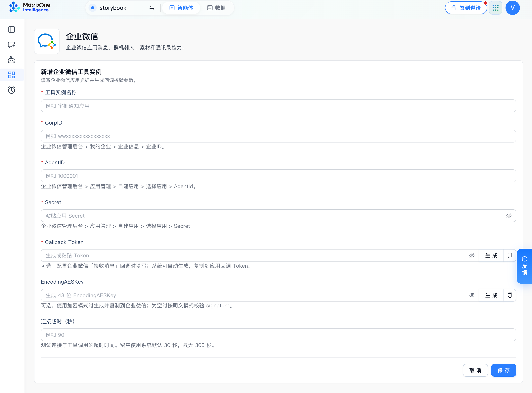Focus the EncodingAESKey input field
The height and width of the screenshot is (393, 532).
click(x=260, y=295)
